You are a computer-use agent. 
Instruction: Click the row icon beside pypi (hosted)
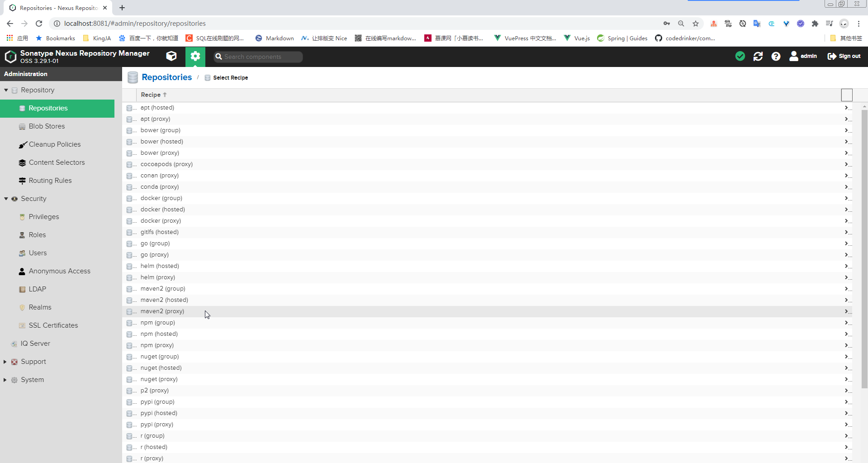tap(130, 413)
